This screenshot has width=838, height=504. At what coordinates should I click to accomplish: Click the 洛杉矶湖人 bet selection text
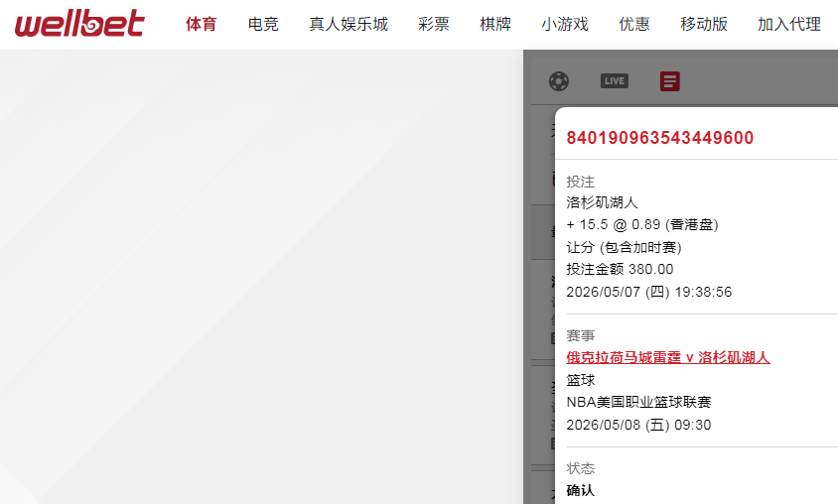click(602, 202)
